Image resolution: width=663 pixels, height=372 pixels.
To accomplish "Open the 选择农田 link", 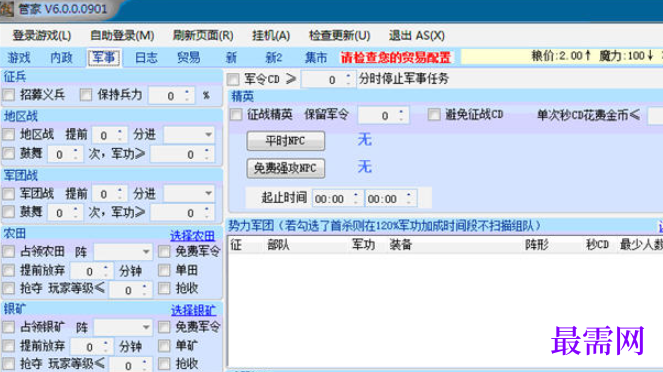I will tap(192, 235).
